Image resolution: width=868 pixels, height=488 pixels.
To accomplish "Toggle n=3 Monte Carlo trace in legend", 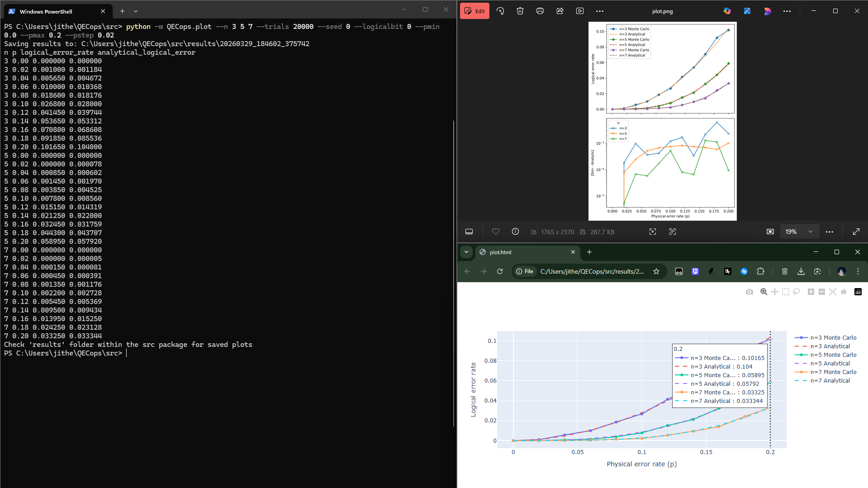I will point(833,338).
